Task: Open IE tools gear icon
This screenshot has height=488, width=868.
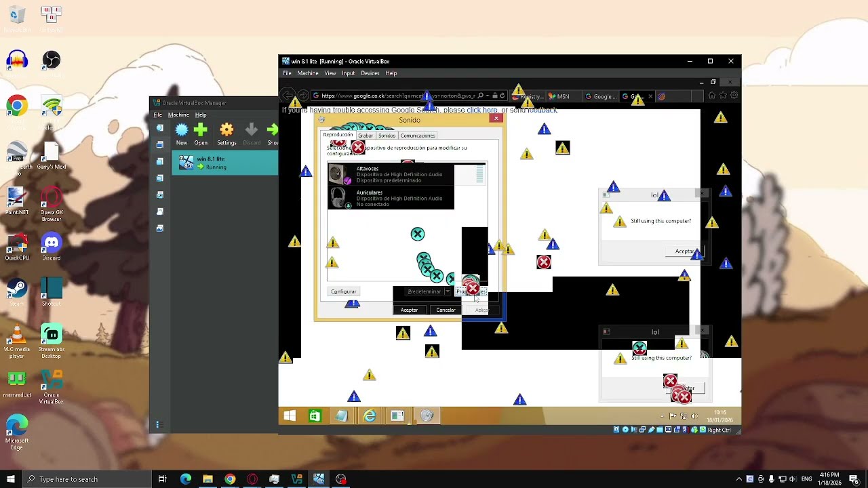Action: pos(734,96)
